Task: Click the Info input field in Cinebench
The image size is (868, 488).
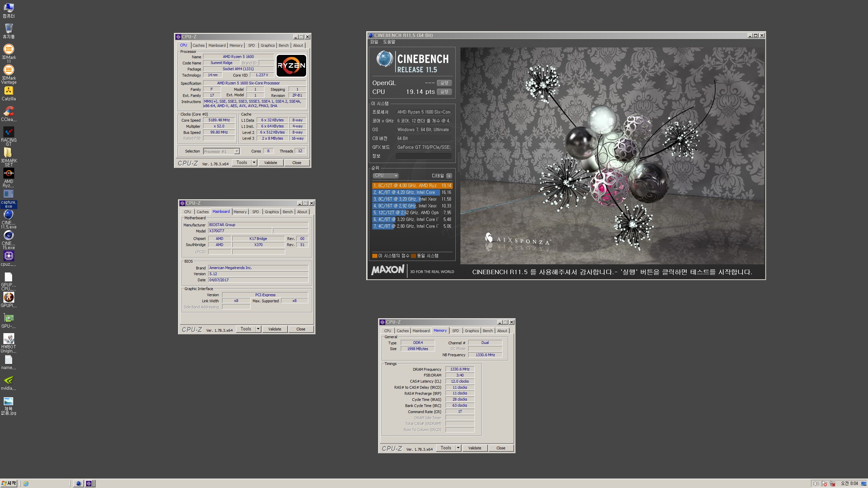Action: click(423, 156)
